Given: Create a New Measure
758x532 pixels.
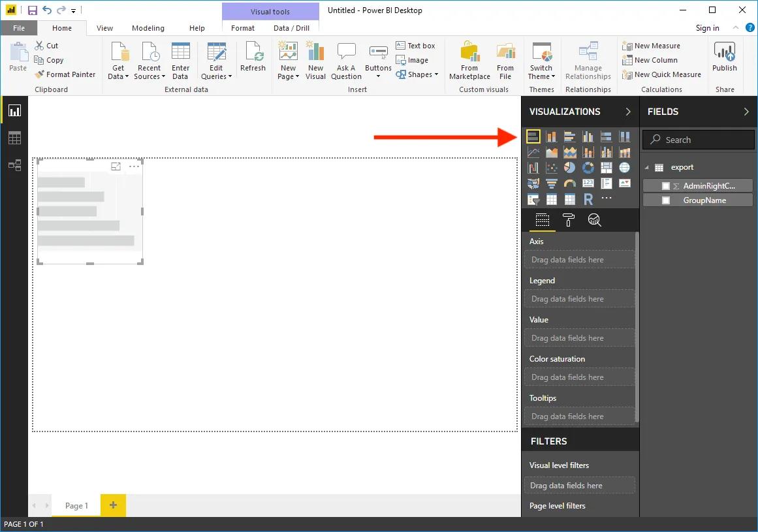Looking at the screenshot, I should coord(651,46).
